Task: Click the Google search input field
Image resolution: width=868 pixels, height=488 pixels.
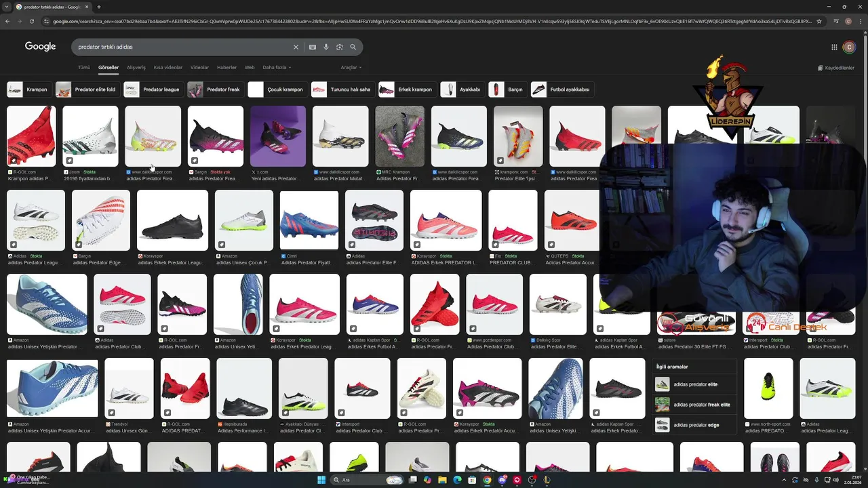Action: [x=183, y=47]
